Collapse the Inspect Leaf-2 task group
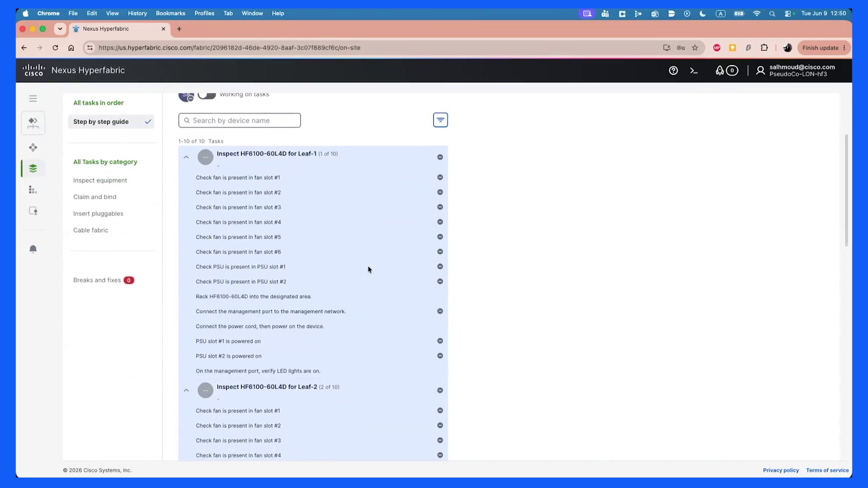 click(186, 390)
